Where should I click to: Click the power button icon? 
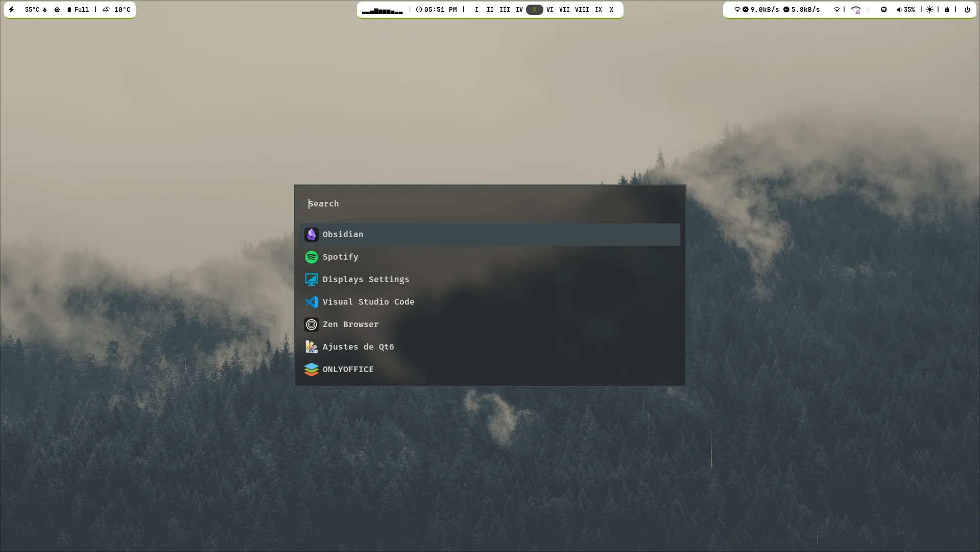[x=967, y=10]
